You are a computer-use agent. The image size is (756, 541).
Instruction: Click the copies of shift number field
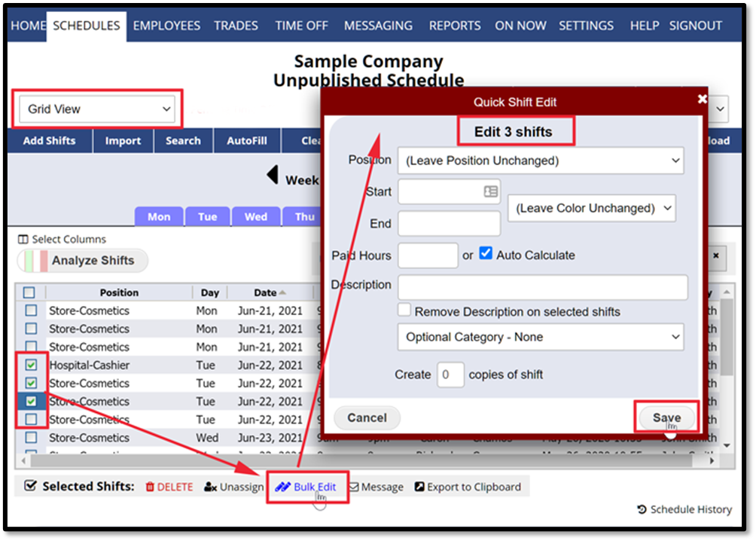point(450,374)
